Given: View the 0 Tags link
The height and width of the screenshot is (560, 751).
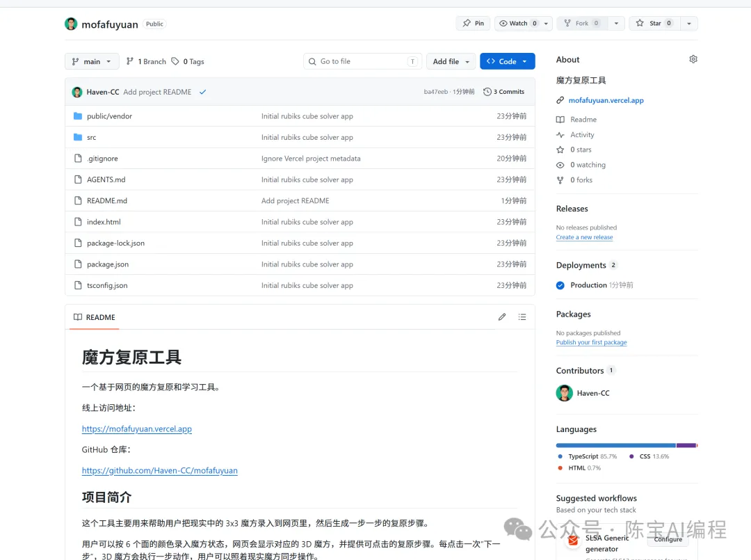Looking at the screenshot, I should pyautogui.click(x=188, y=61).
